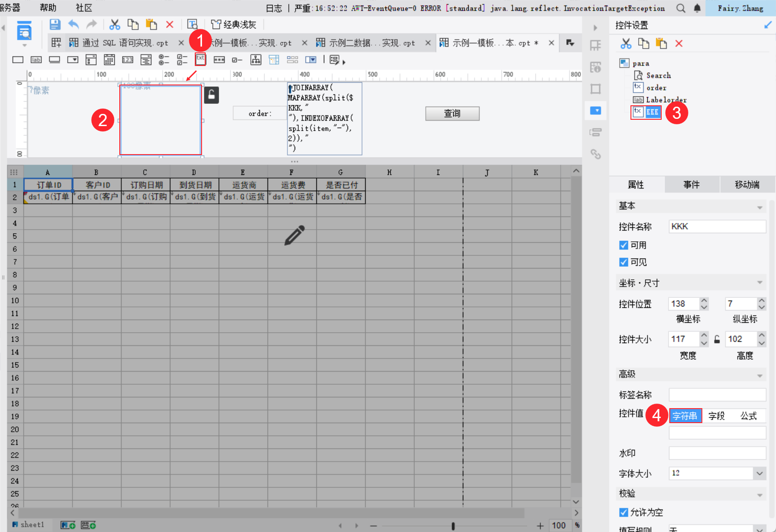Image resolution: width=776 pixels, height=532 pixels.
Task: Select 字符串 as widget value type
Action: coord(685,415)
